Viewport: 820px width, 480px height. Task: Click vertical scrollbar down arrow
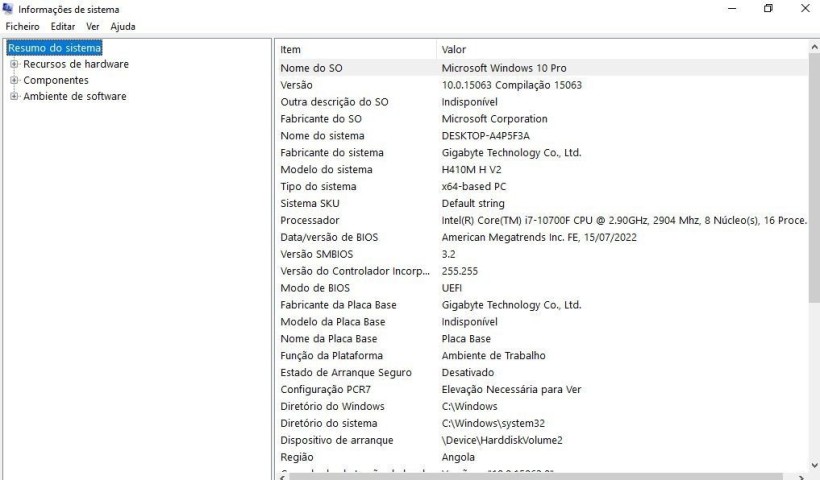pyautogui.click(x=814, y=464)
